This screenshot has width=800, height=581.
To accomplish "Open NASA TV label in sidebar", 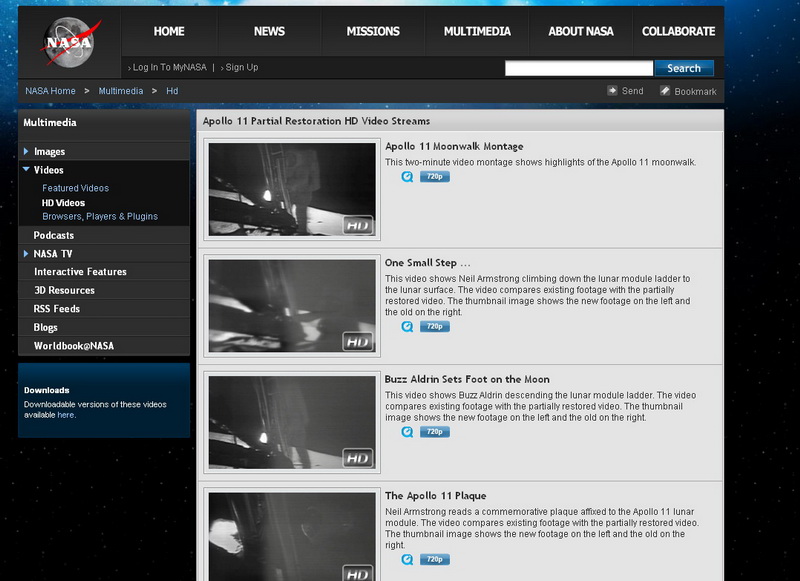I will coord(53,254).
